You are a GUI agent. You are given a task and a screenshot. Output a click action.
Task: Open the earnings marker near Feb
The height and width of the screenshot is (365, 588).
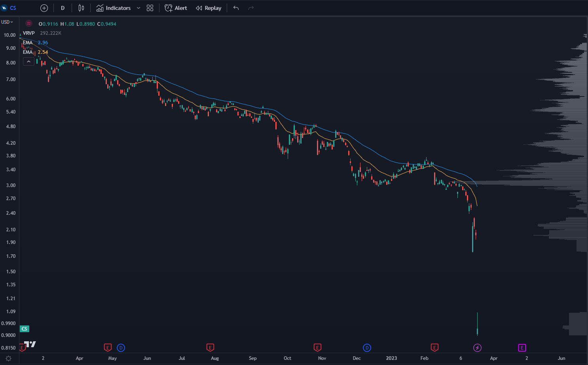(434, 348)
